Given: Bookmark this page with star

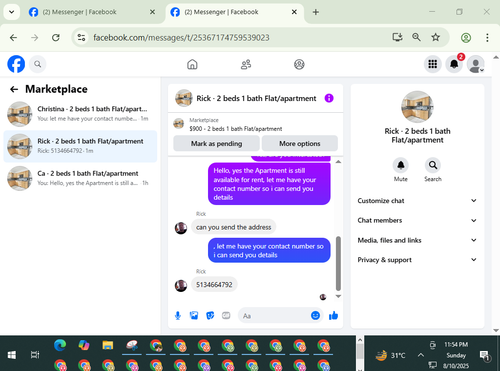Looking at the screenshot, I should click(x=436, y=37).
